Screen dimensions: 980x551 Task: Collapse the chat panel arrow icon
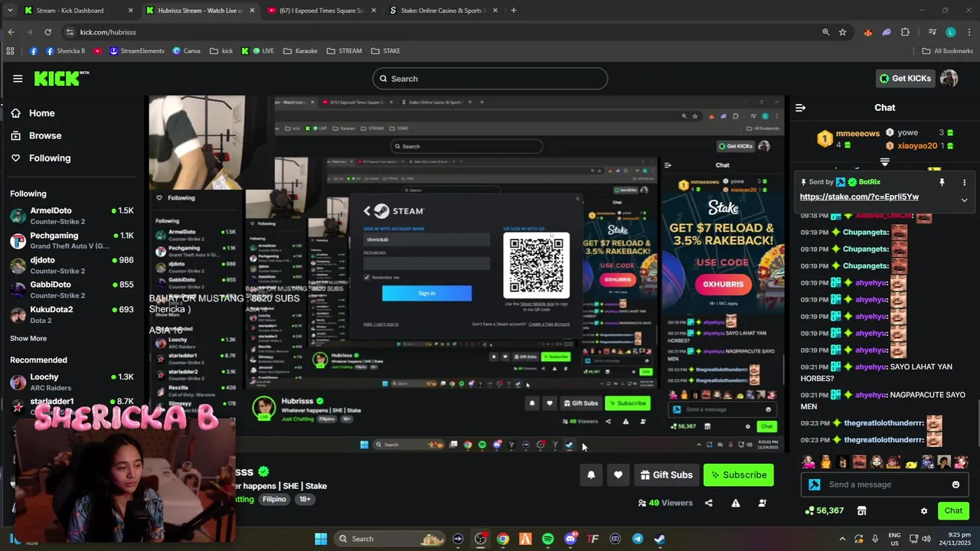800,108
